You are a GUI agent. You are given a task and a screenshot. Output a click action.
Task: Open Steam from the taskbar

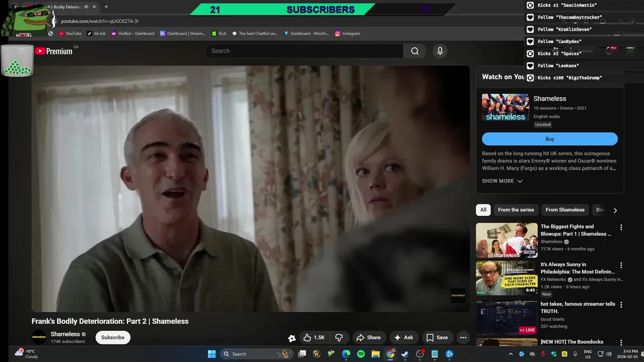(405, 354)
